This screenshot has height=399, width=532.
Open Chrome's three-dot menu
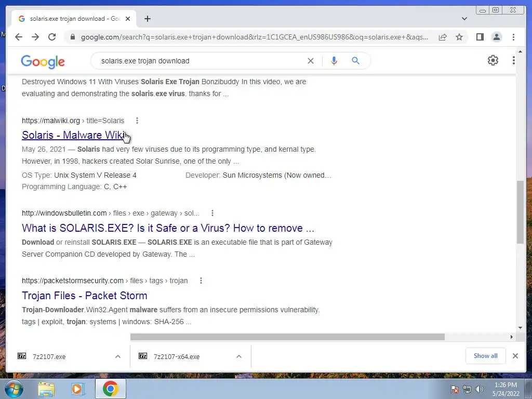[513, 37]
